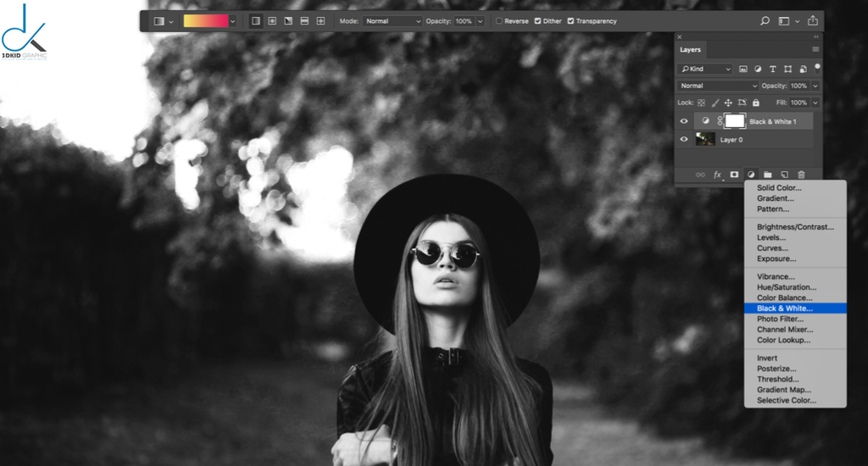Open the Kind filter dropdown
Screen dimensions: 868x466
704,69
